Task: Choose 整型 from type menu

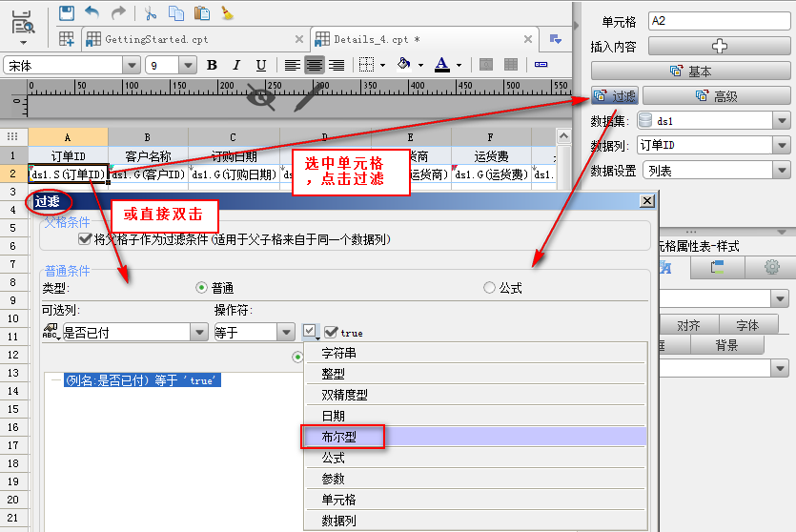Action: pyautogui.click(x=476, y=374)
